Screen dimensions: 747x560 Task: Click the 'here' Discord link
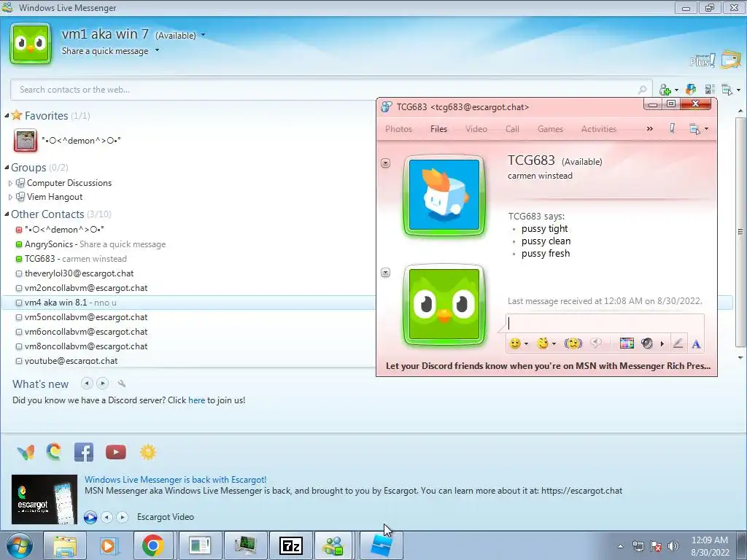(x=196, y=400)
